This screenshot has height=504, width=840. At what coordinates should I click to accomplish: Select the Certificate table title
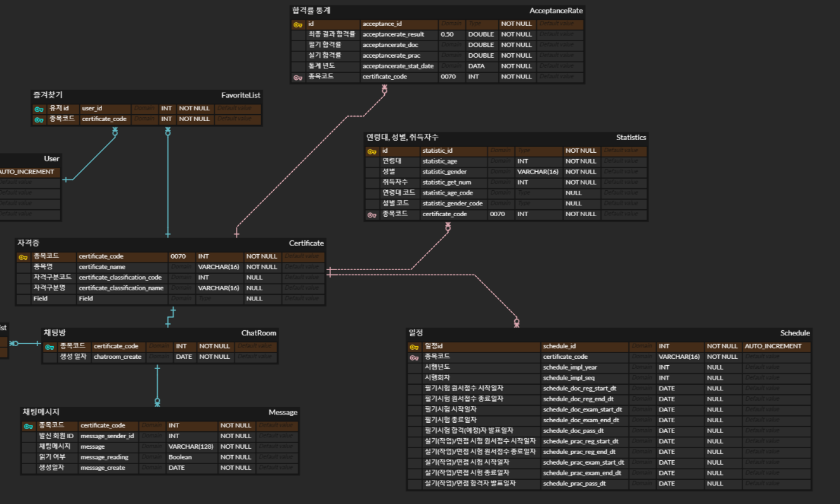tap(306, 243)
